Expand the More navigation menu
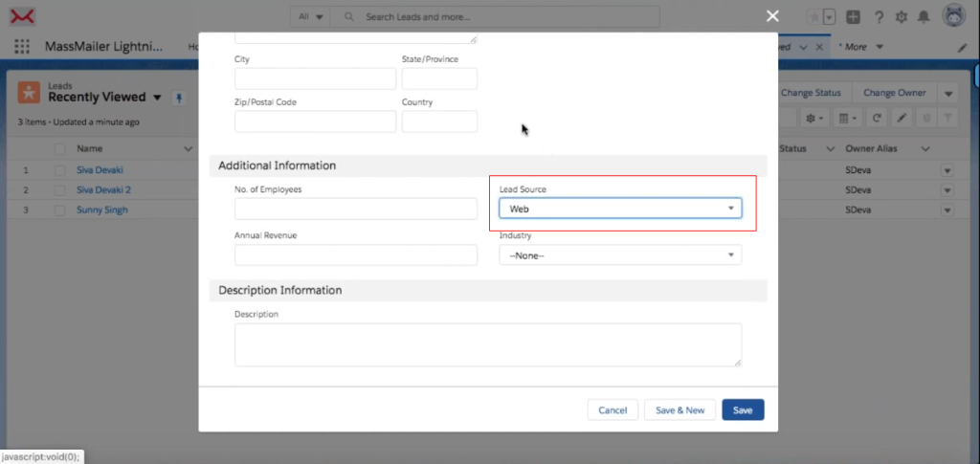The width and height of the screenshot is (980, 464). pyautogui.click(x=860, y=47)
